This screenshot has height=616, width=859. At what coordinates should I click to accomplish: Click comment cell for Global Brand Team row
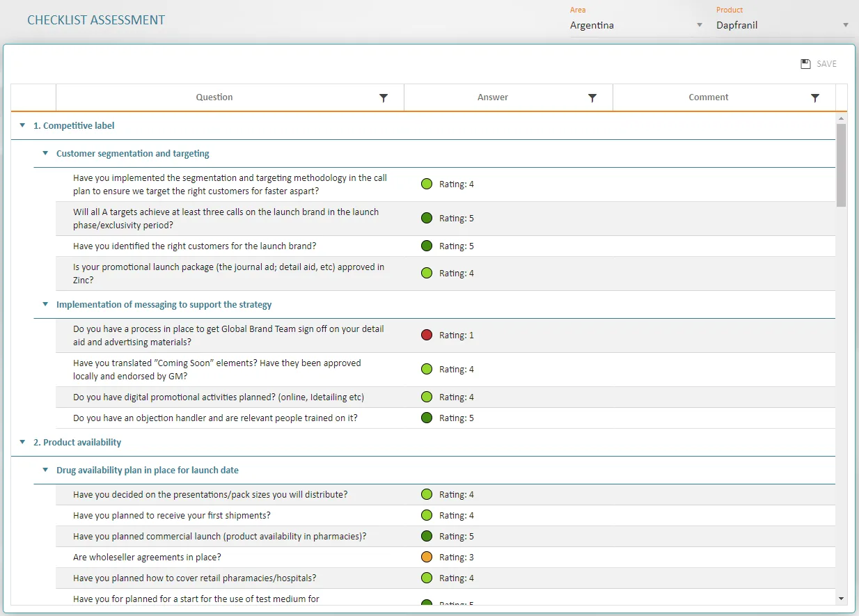click(x=724, y=335)
